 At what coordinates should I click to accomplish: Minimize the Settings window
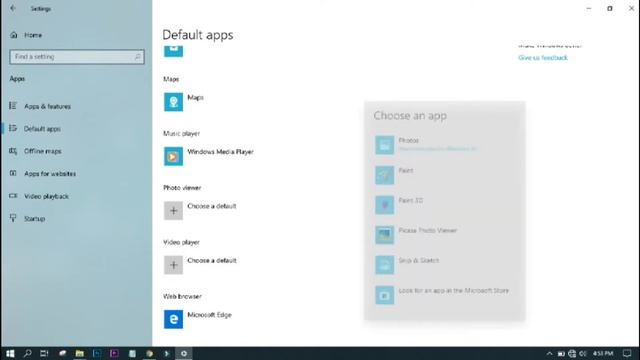tap(589, 8)
